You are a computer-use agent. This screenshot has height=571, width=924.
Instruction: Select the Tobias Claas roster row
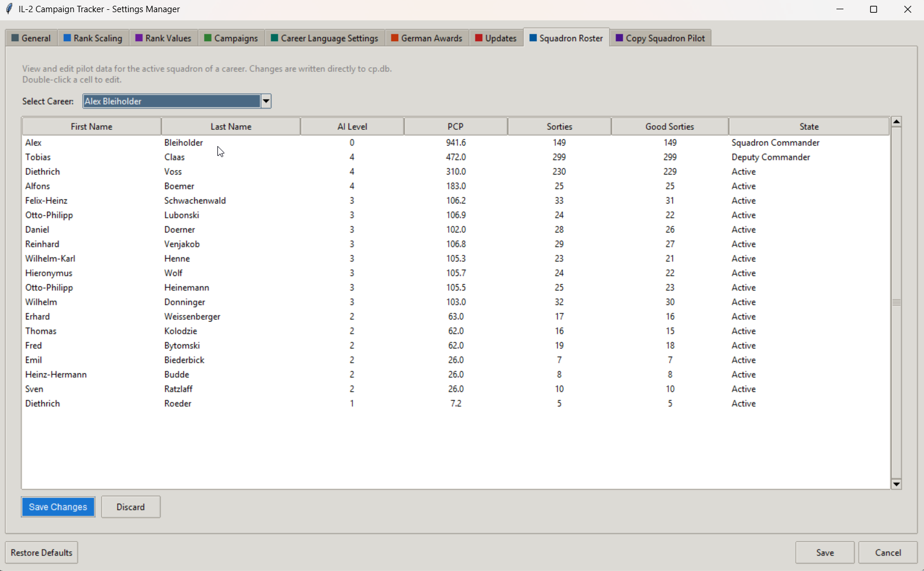tap(456, 157)
